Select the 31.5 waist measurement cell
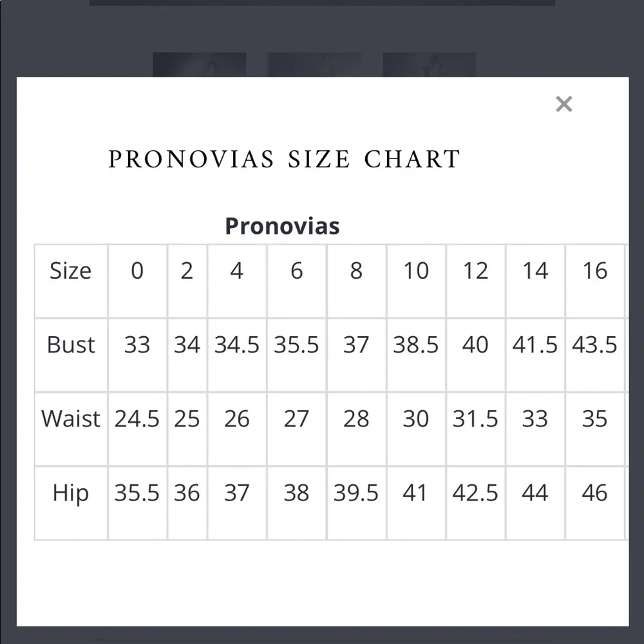Screen dimensions: 644x644 tap(475, 419)
